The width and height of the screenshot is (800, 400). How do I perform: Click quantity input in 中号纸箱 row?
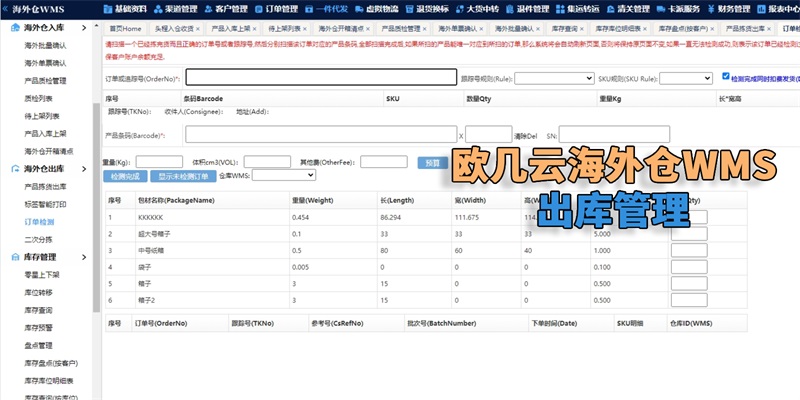[x=689, y=251]
